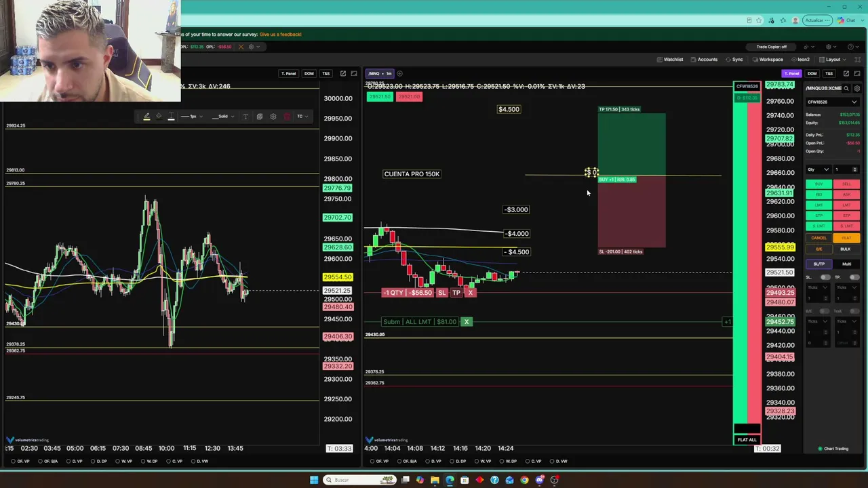
Task: Toggle the B/E auto switch
Action: (825, 311)
